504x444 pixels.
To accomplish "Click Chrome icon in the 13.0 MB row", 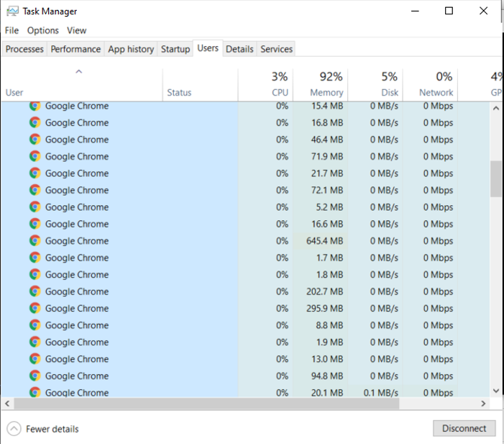I will (x=35, y=359).
